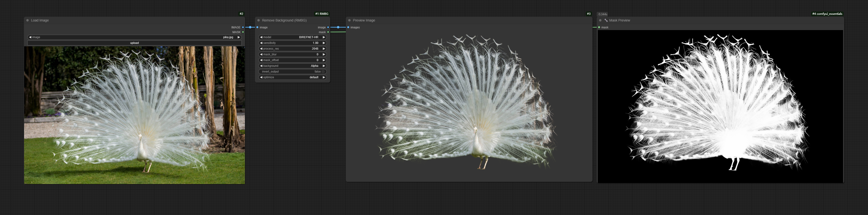
Task: Increase mask_blur with the right arrow
Action: [324, 54]
